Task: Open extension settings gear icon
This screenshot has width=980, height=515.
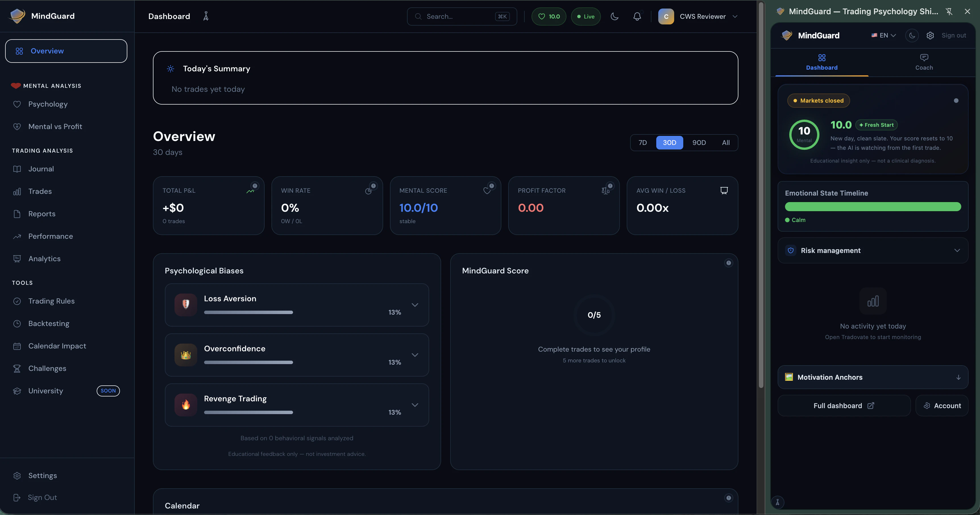Action: (930, 35)
